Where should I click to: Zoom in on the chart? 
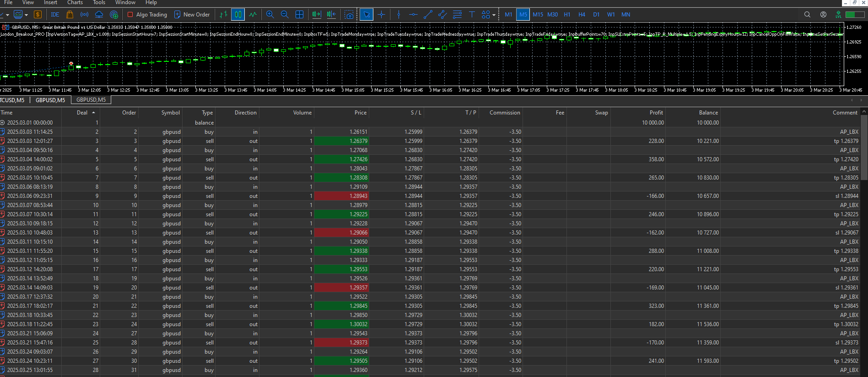270,15
